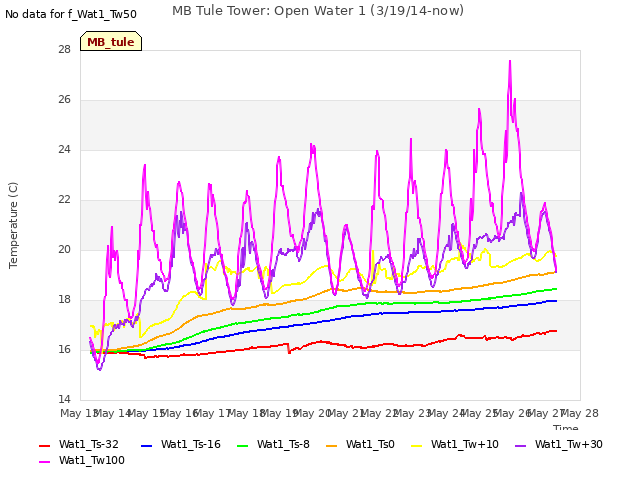Click the y-axis label 28
This screenshot has width=640, height=480.
(64, 50)
